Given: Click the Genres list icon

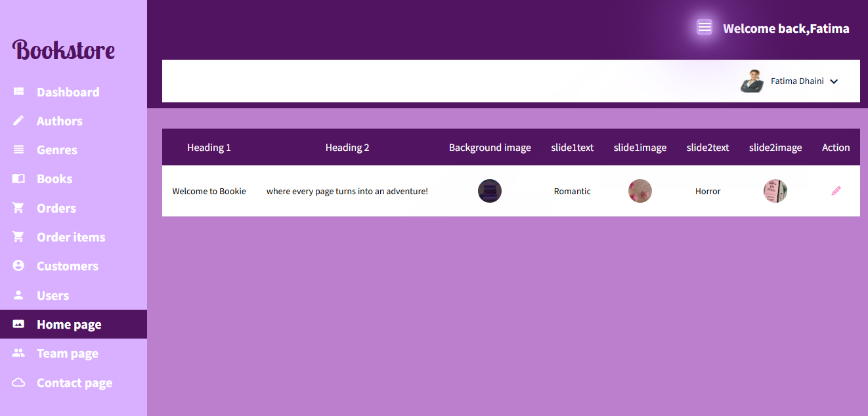Looking at the screenshot, I should (18, 150).
